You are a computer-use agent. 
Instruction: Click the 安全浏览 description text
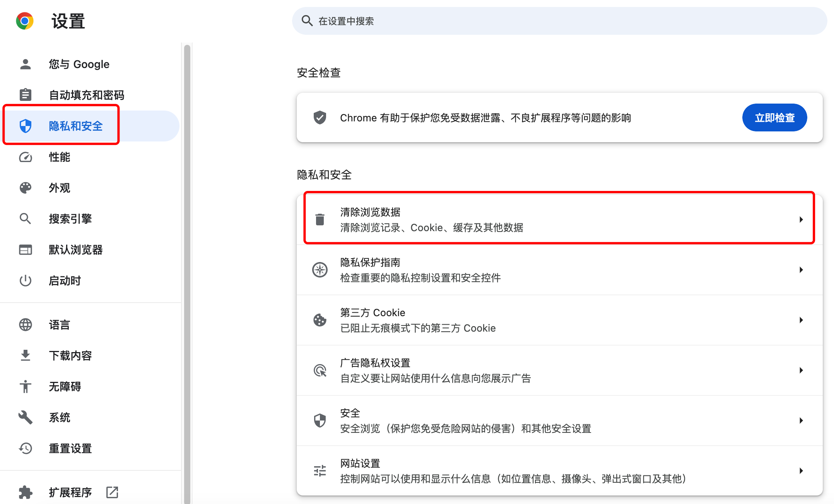466,429
